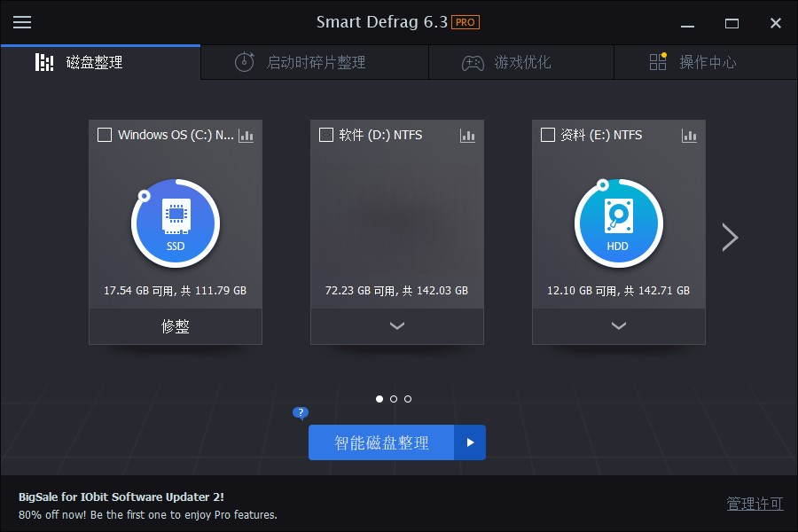The width and height of the screenshot is (798, 532).
Task: Click the 磁盘整理 tab bars icon
Action: [x=44, y=62]
